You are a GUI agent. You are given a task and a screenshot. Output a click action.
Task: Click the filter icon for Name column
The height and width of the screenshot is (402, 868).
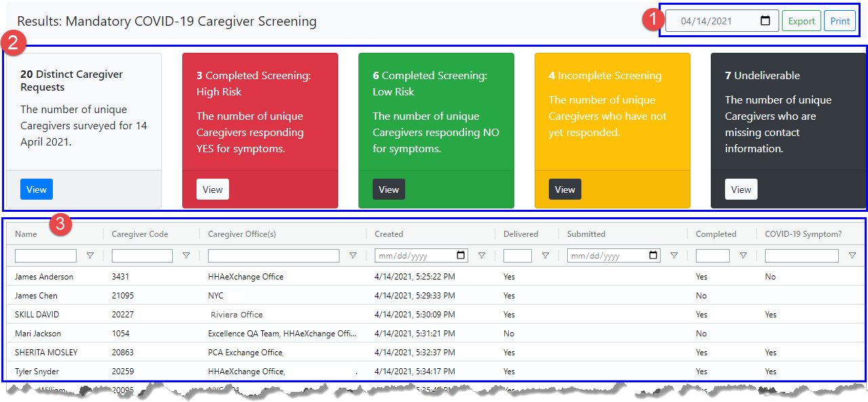pyautogui.click(x=90, y=256)
